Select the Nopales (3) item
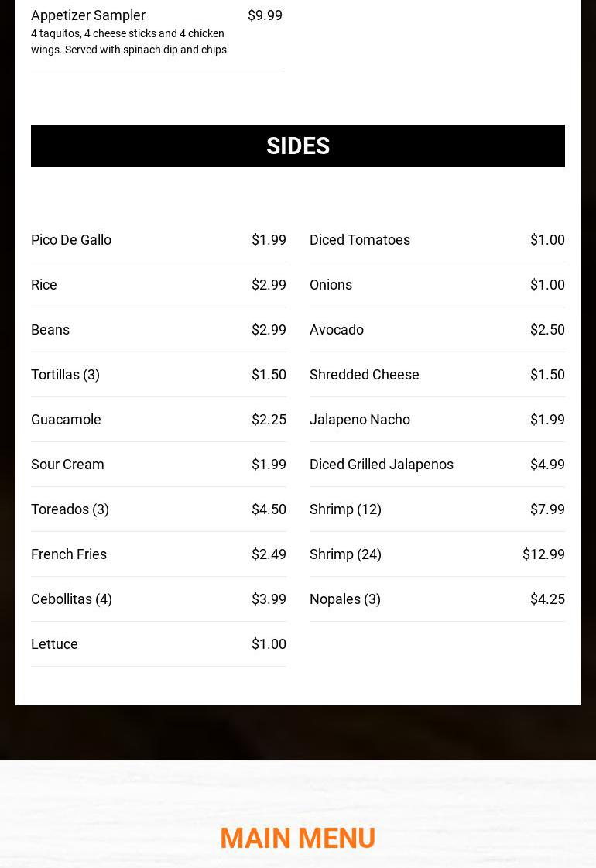The image size is (596, 868). point(345,599)
